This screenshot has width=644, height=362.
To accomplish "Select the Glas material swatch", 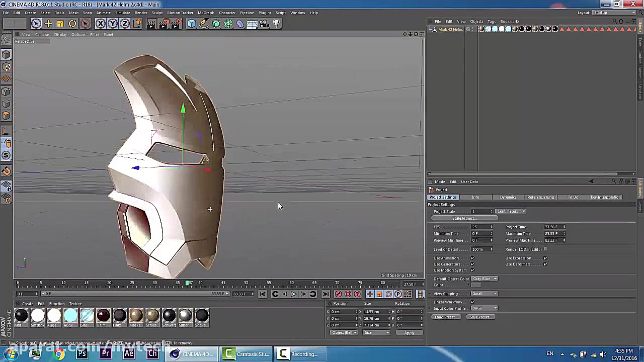I will click(87, 315).
